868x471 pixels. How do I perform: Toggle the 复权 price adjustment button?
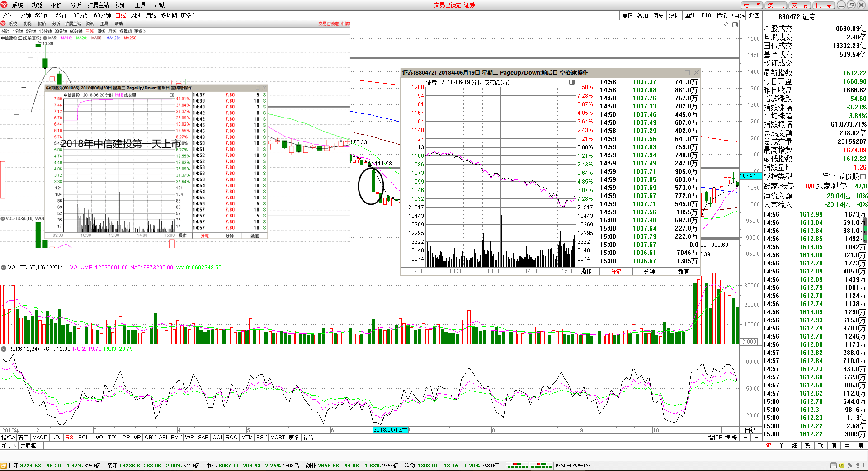point(627,15)
